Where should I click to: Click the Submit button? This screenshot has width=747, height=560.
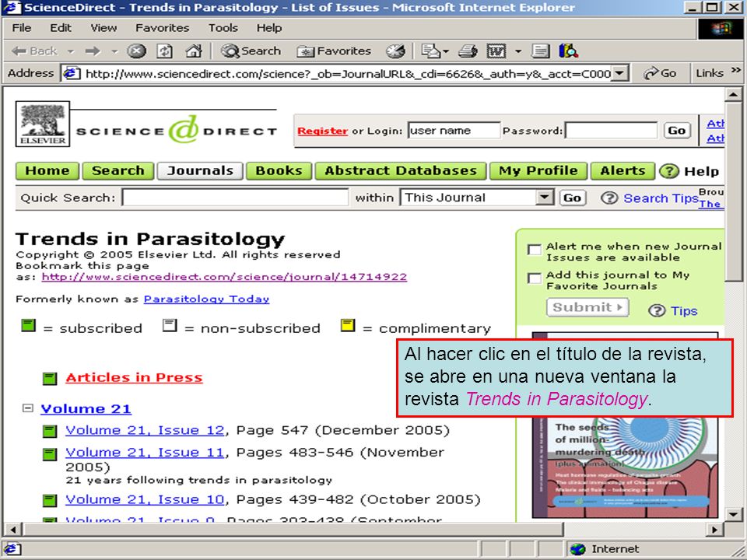[587, 307]
